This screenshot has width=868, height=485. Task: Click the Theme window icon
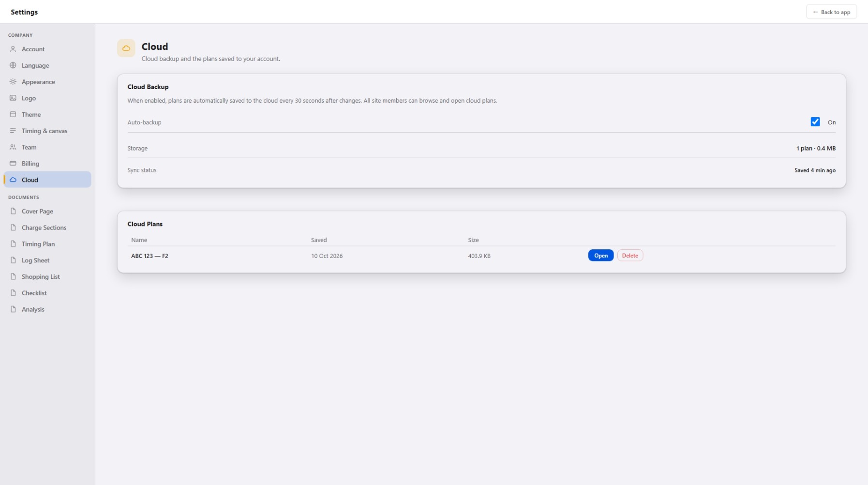point(13,114)
